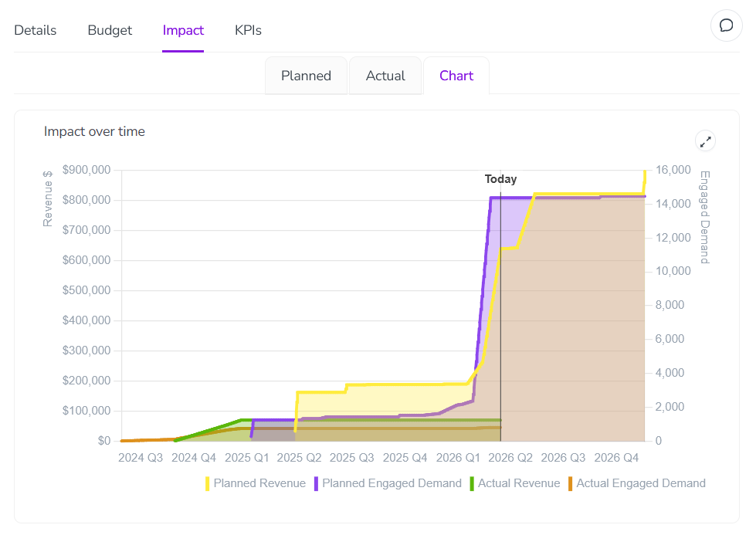The height and width of the screenshot is (535, 756).
Task: Switch to the Details tab
Action: click(36, 30)
